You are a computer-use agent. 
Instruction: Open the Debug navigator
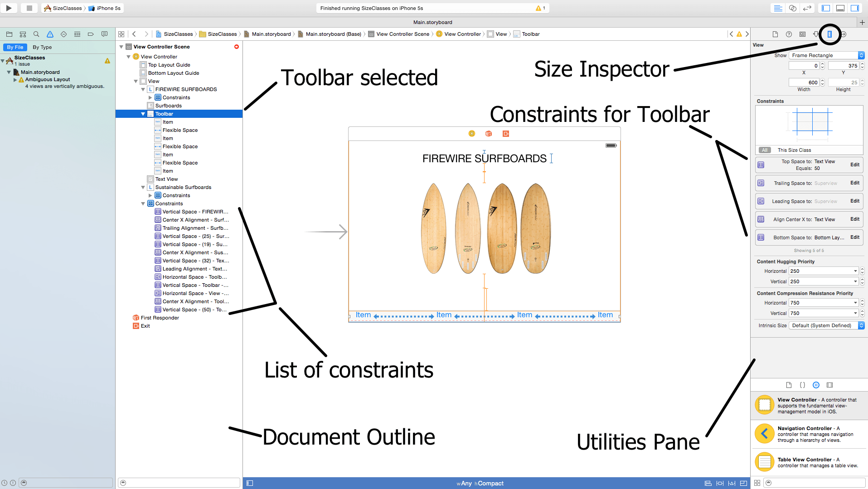(x=78, y=34)
